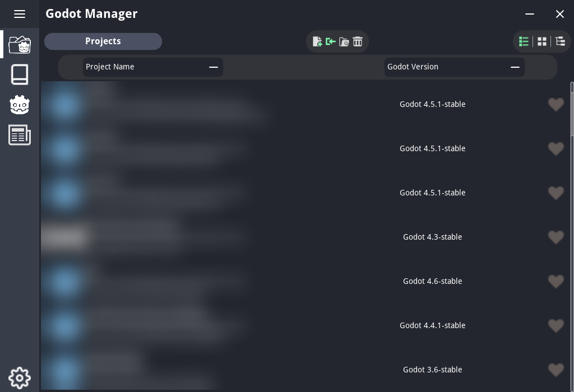Open the Godot versions robot-head icon
Viewport: 574px width, 392px height.
click(20, 105)
